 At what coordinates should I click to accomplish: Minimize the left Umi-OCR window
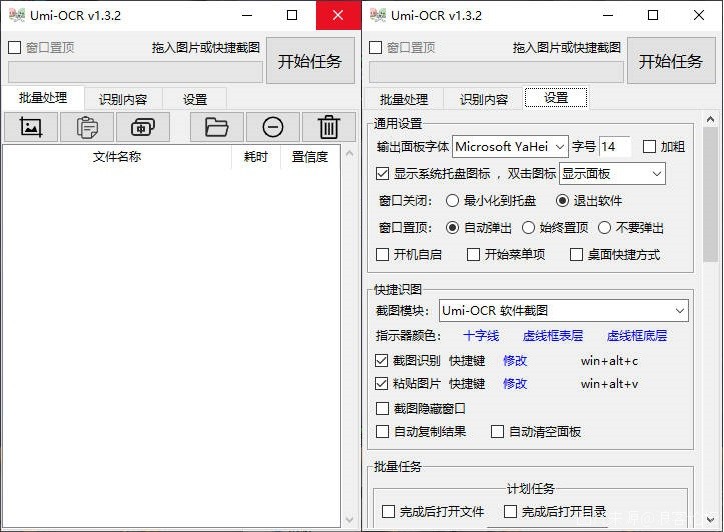coord(247,15)
